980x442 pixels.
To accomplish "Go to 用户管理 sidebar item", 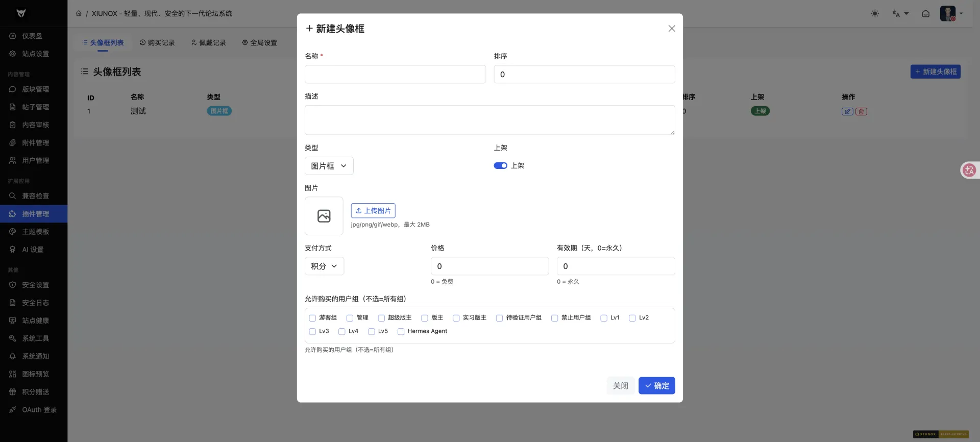I will pyautogui.click(x=34, y=161).
